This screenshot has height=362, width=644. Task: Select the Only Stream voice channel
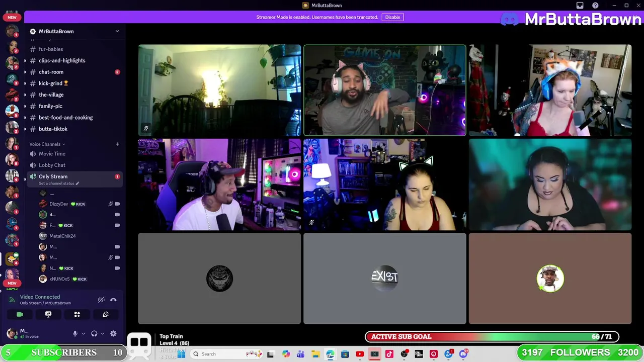(x=74, y=179)
